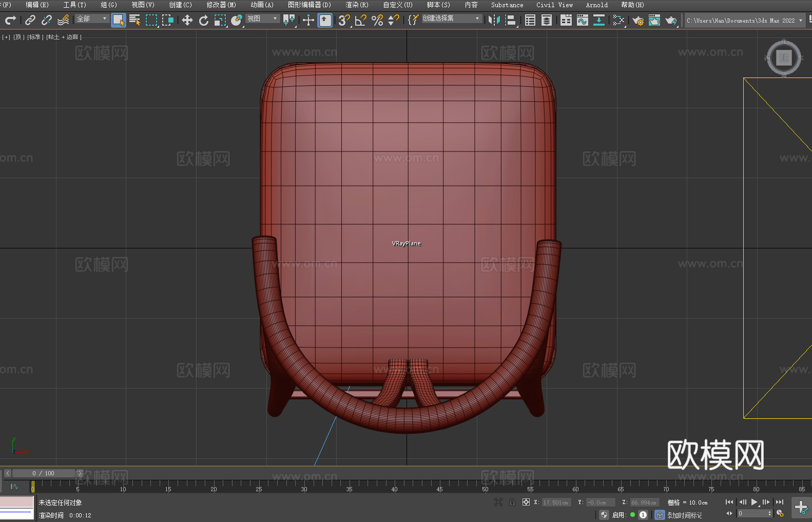812x522 pixels.
Task: Toggle the Ribbon display
Action: (566, 20)
